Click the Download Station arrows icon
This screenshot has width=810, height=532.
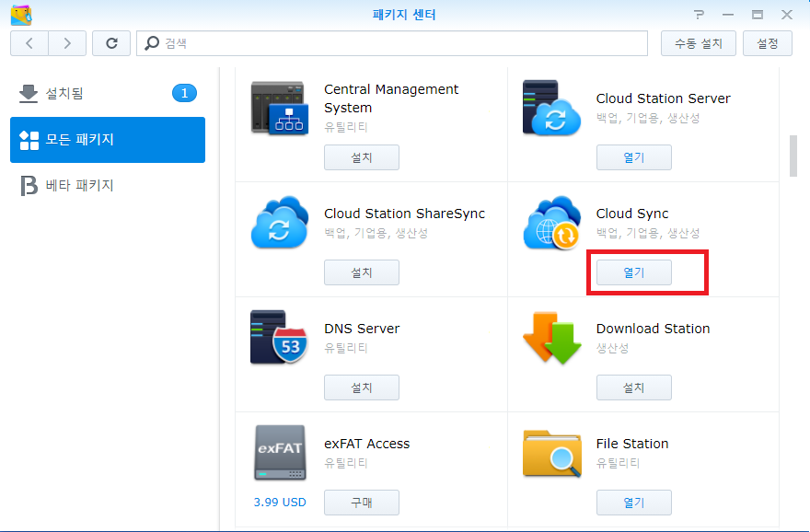click(x=552, y=338)
